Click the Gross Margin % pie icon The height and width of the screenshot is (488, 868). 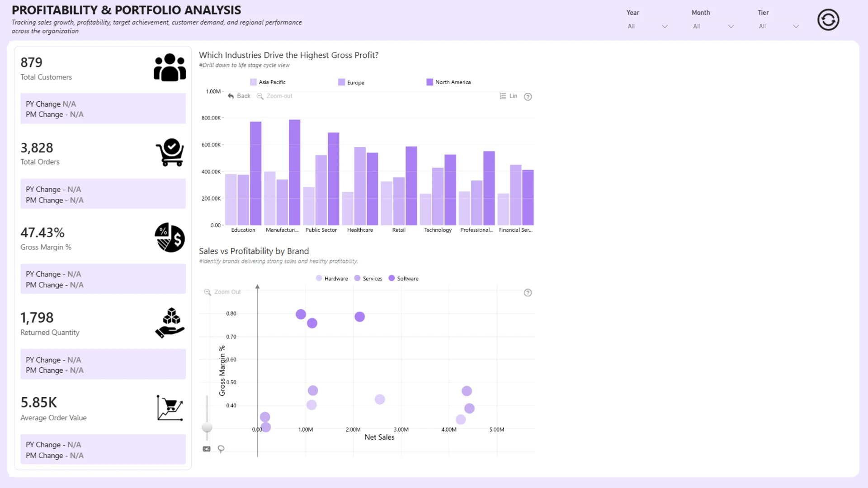point(170,237)
